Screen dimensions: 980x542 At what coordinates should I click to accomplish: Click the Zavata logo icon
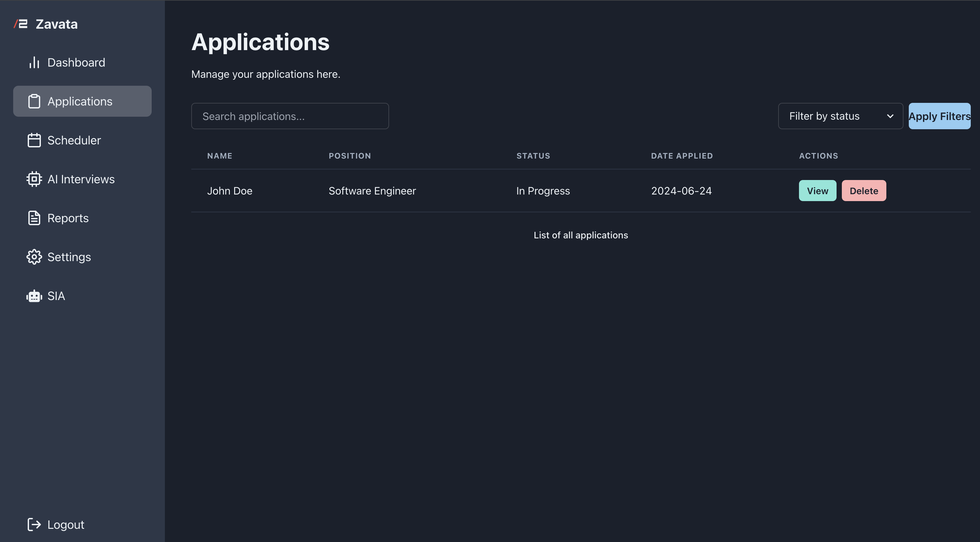click(21, 24)
